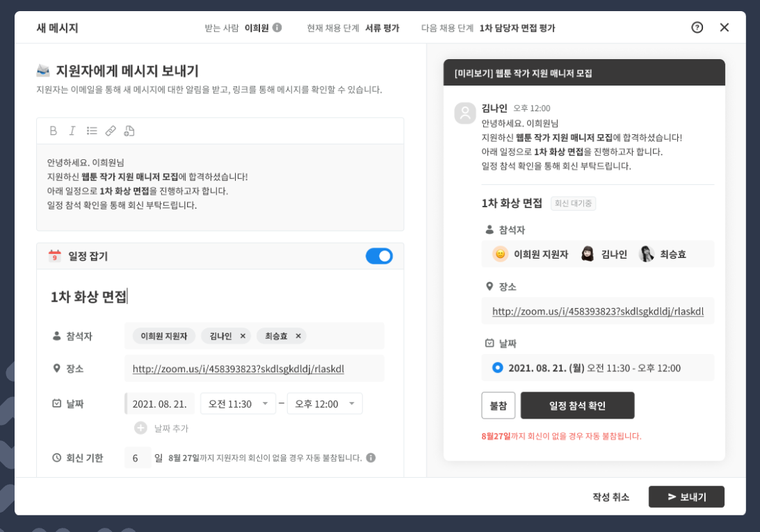The height and width of the screenshot is (532, 760).
Task: Click preview timestamp 오후 12:00 beside 김나인
Action: [x=532, y=108]
